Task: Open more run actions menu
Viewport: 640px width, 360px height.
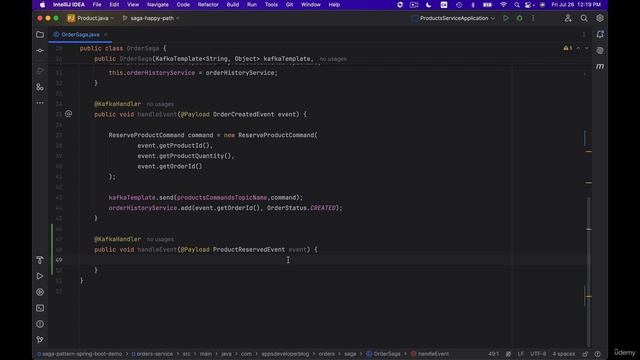Action: (533, 18)
